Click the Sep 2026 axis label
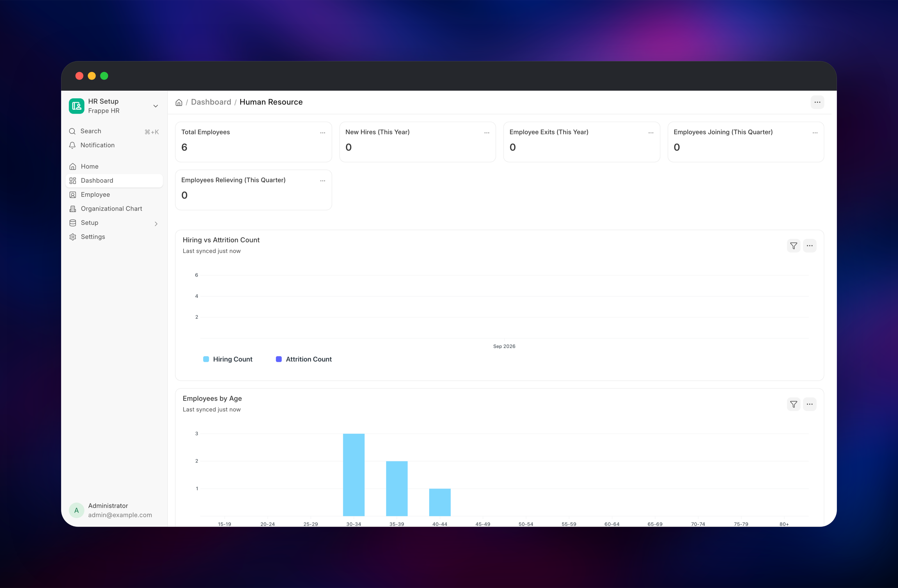This screenshot has height=588, width=898. coord(504,346)
